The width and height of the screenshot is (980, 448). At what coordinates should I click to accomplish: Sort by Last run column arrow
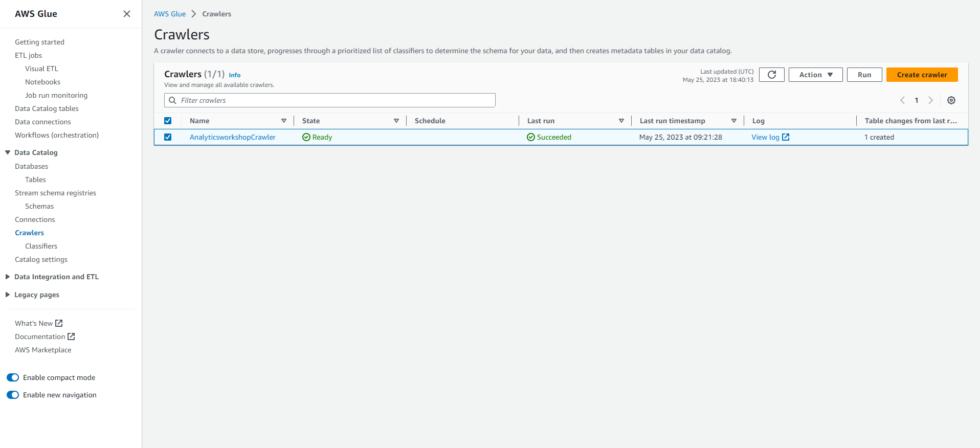621,121
